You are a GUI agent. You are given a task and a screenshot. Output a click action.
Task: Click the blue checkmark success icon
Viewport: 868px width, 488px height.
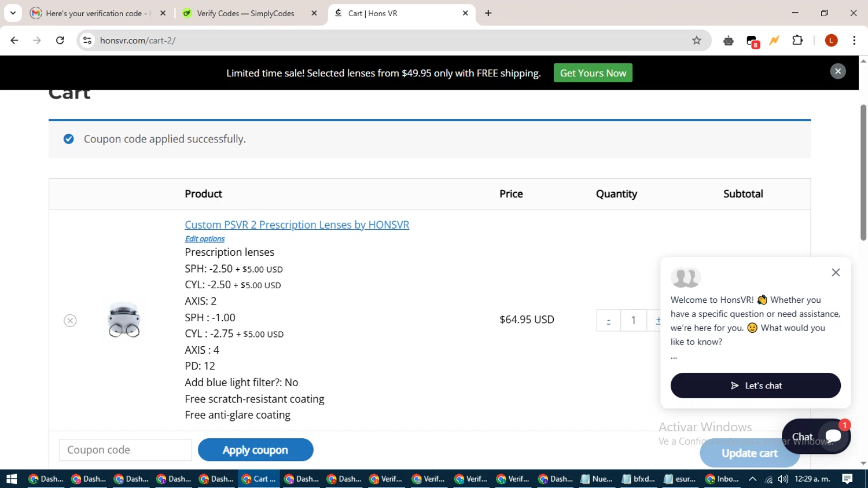(69, 139)
